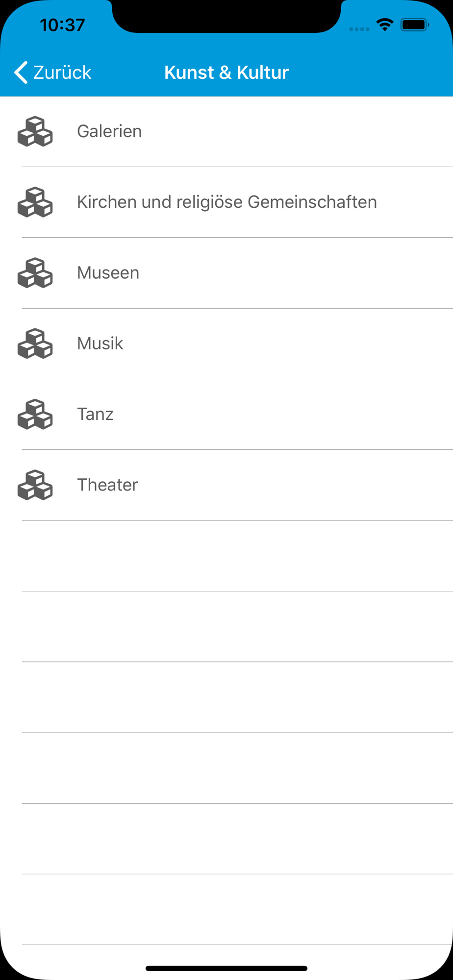
Task: Tap the cubes icon beside Museen
Action: point(35,272)
